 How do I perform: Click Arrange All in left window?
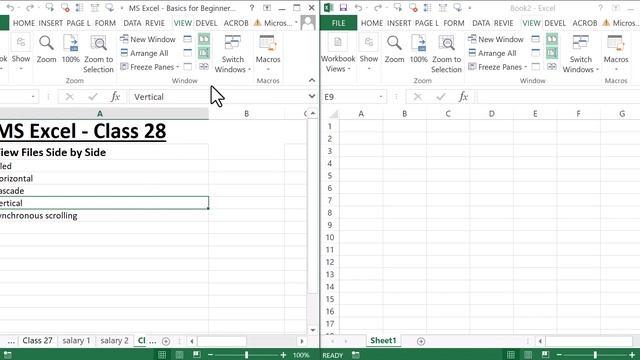144,53
